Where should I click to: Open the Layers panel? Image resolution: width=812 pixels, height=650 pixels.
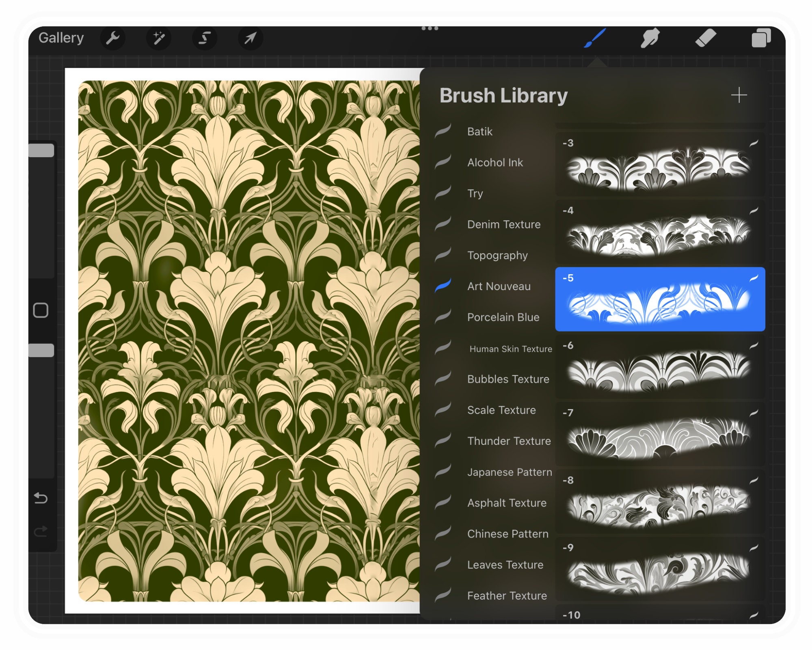click(x=761, y=38)
